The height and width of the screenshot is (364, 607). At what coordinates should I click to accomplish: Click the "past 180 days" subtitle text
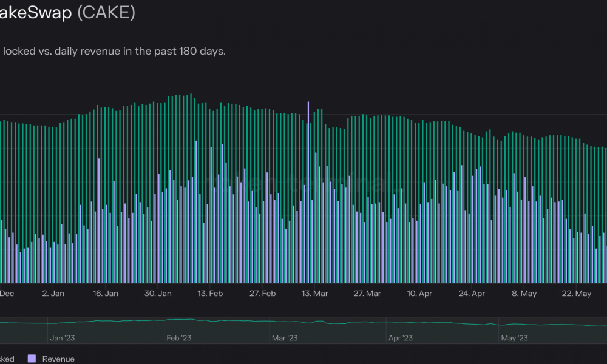coord(189,51)
